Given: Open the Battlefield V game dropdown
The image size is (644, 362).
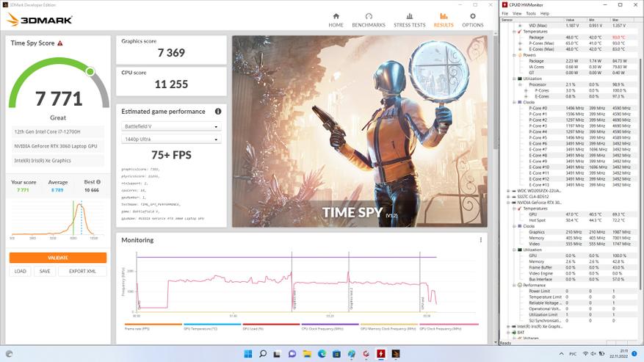Looking at the screenshot, I should coord(171,126).
